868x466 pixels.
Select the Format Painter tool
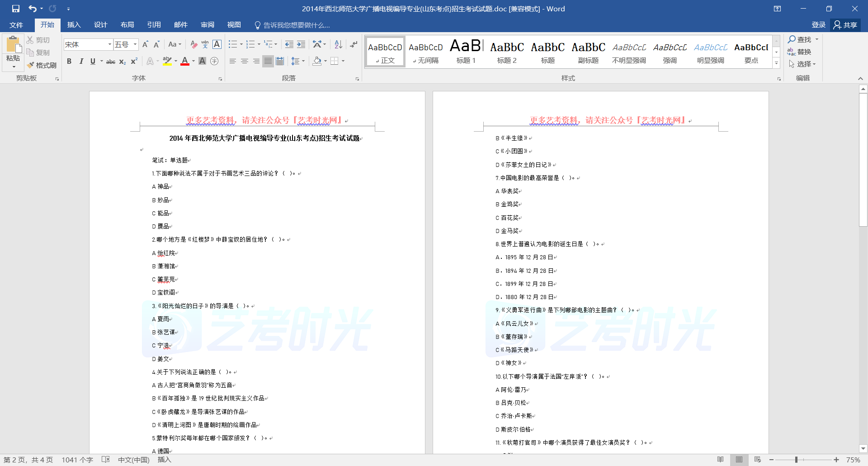42,65
